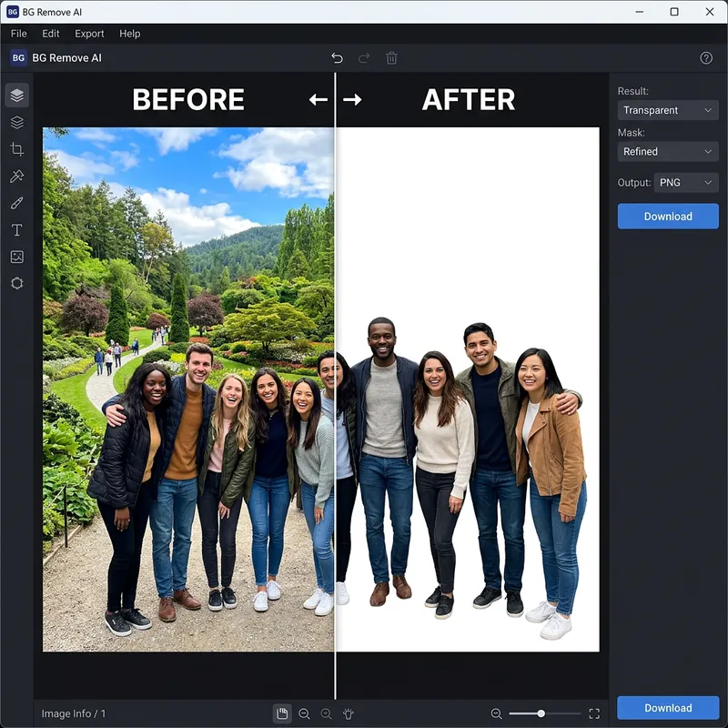Image resolution: width=728 pixels, height=728 pixels.
Task: Click the Download button in right panel
Action: click(668, 216)
